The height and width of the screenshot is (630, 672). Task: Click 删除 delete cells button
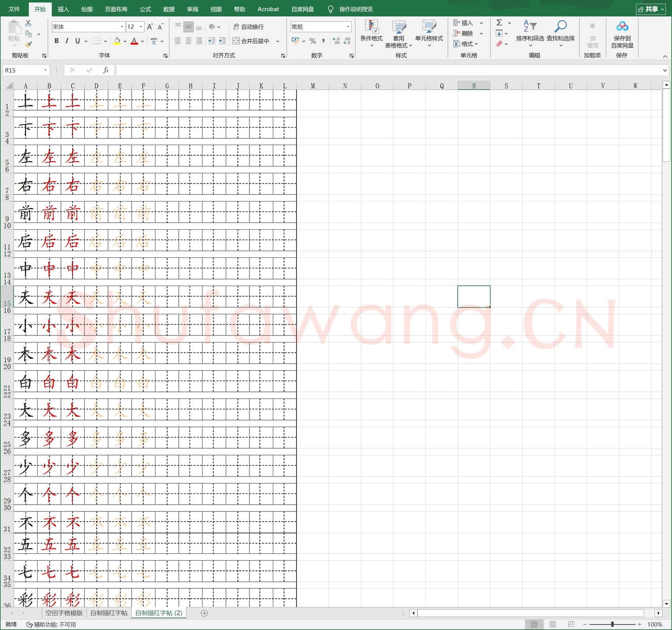(463, 34)
